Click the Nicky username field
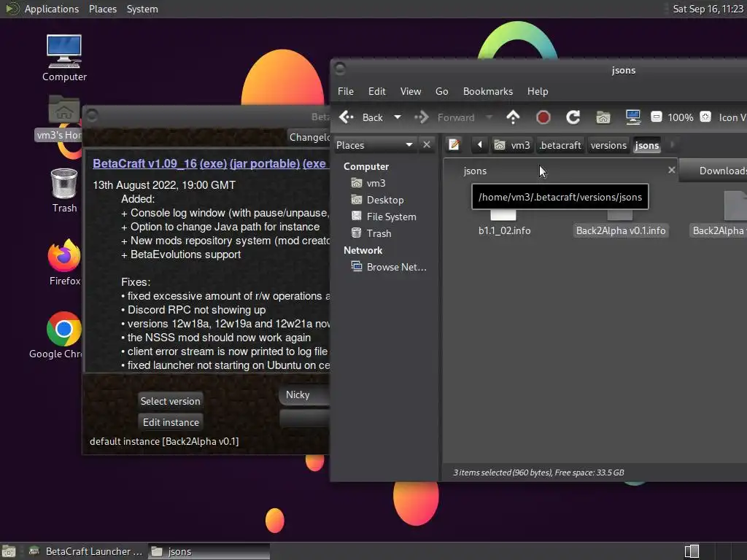747x560 pixels. [305, 394]
